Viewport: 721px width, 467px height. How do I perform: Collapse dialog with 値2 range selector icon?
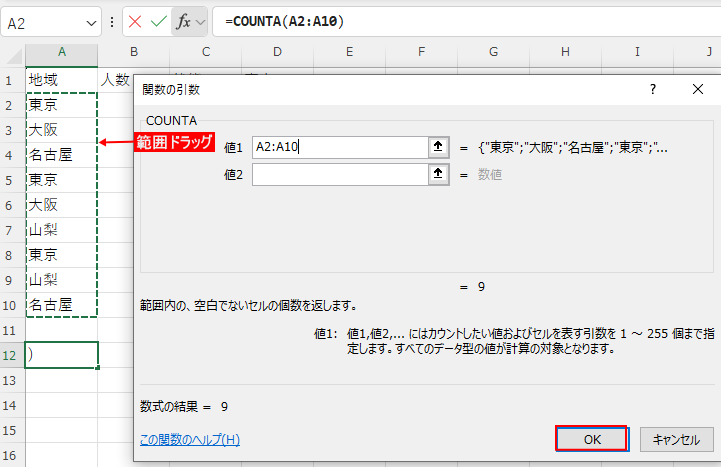click(x=438, y=174)
